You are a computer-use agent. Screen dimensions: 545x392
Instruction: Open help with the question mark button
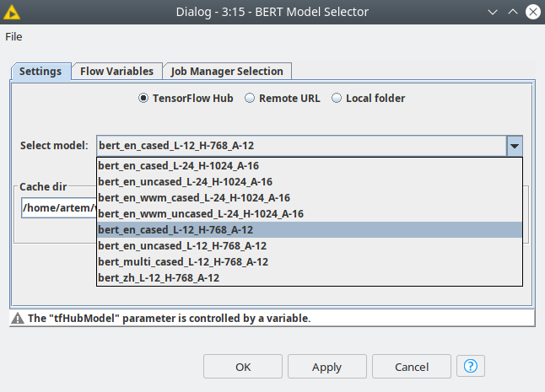click(470, 367)
